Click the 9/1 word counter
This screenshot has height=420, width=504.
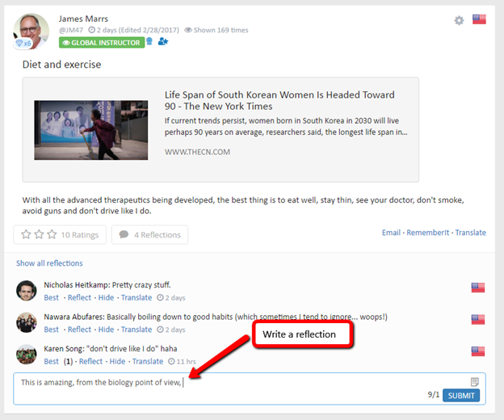(x=433, y=395)
